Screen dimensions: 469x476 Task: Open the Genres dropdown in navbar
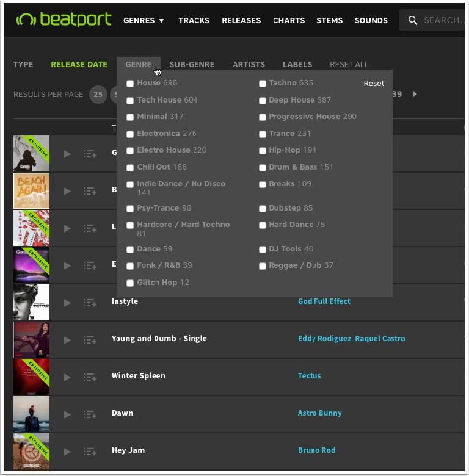coord(144,20)
